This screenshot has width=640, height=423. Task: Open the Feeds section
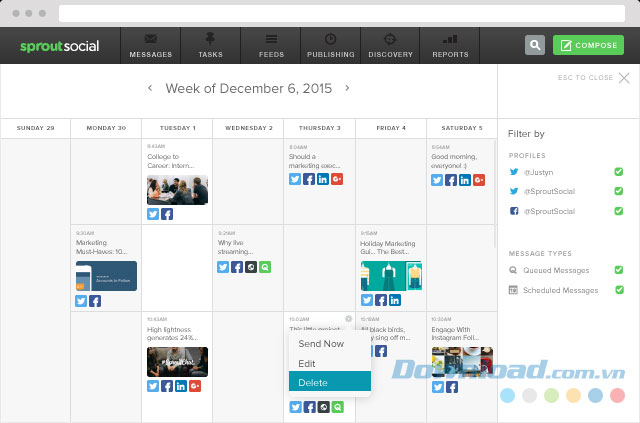(x=271, y=45)
